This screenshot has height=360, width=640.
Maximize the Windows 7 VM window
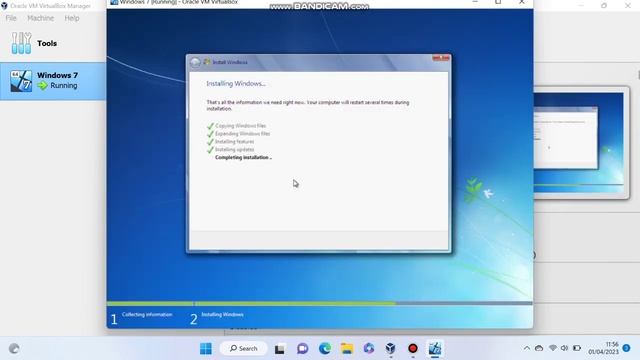tap(498, 2)
